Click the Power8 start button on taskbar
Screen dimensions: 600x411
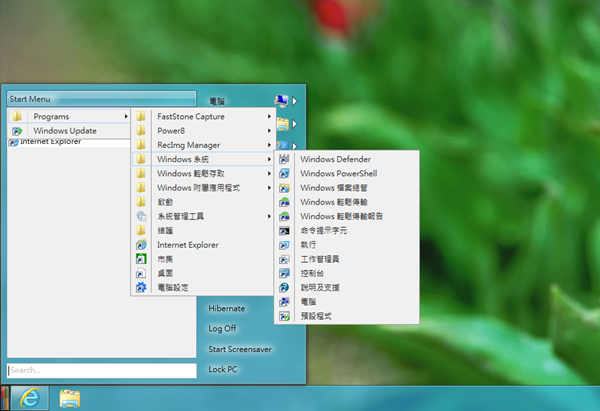coord(5,398)
